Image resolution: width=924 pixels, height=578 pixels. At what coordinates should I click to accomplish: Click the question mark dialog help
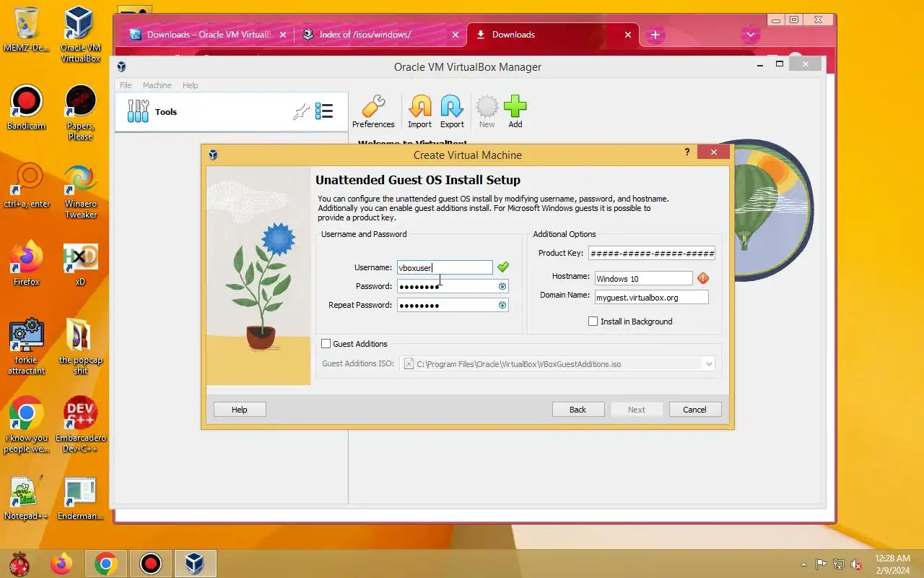click(687, 152)
